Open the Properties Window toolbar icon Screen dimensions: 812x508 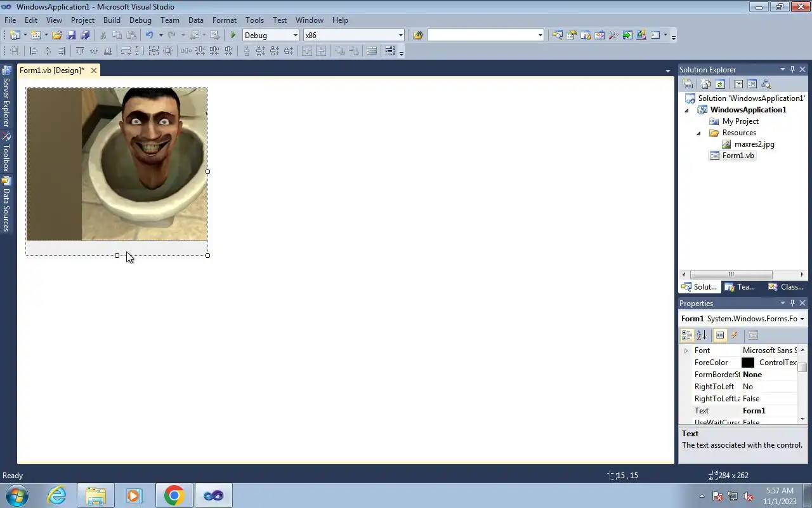click(x=572, y=35)
